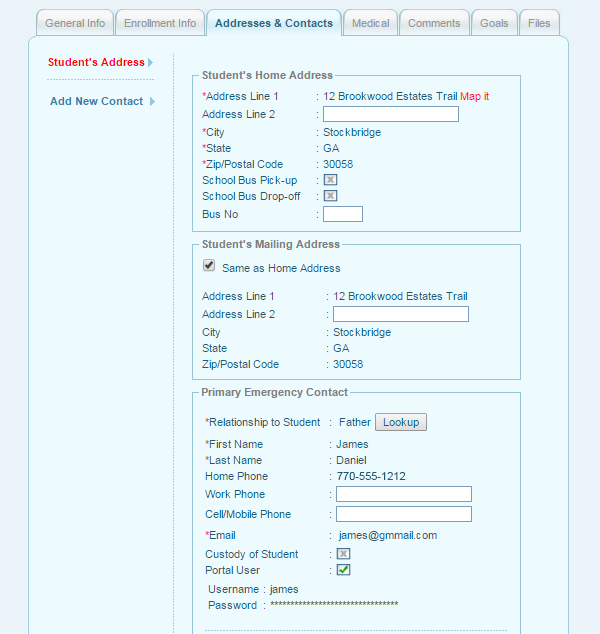Uncheck Same as Home Address

pyautogui.click(x=209, y=266)
